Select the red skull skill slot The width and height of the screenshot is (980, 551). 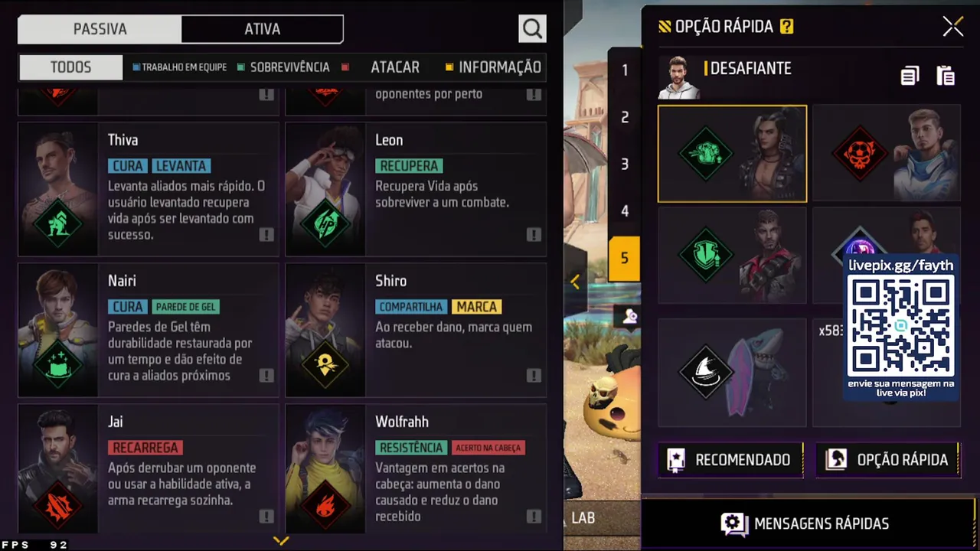pos(887,154)
